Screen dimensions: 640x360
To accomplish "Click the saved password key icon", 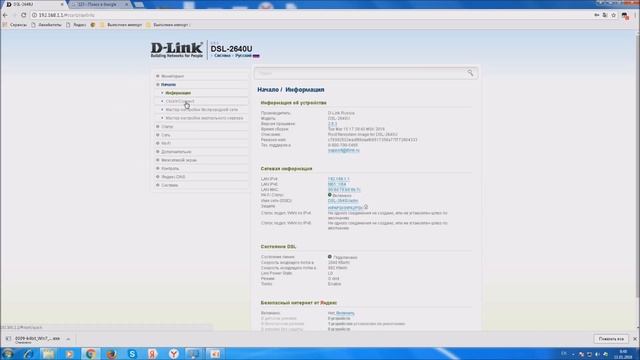I will pyautogui.click(x=597, y=15).
